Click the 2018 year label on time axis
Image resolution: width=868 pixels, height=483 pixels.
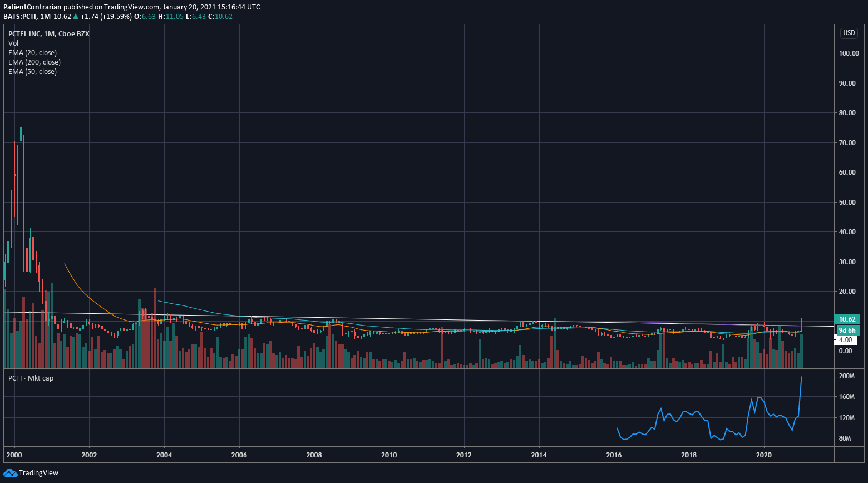click(689, 455)
